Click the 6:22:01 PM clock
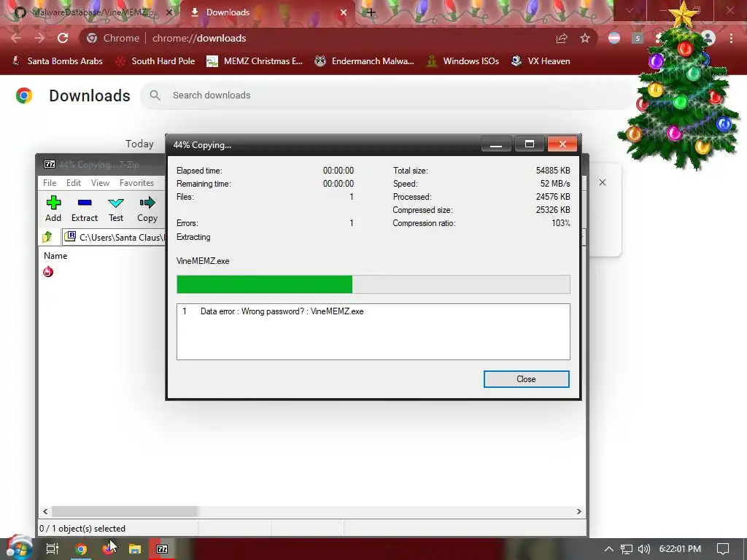Viewport: 747px width, 560px height. (x=680, y=549)
